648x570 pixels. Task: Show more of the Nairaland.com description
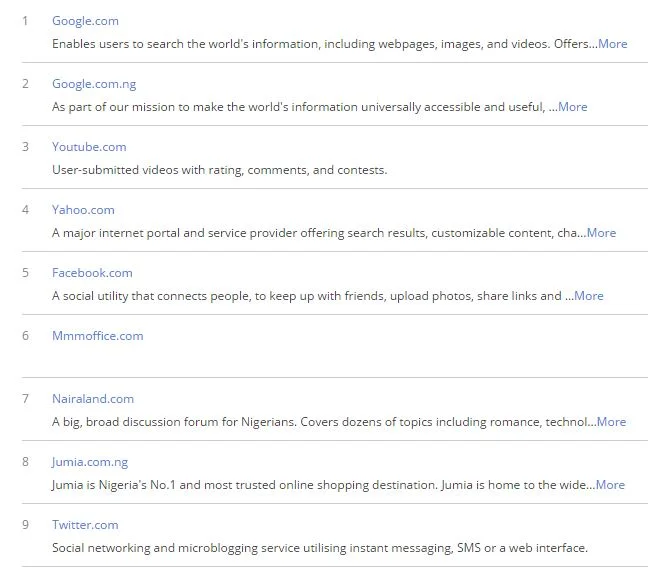(x=611, y=422)
